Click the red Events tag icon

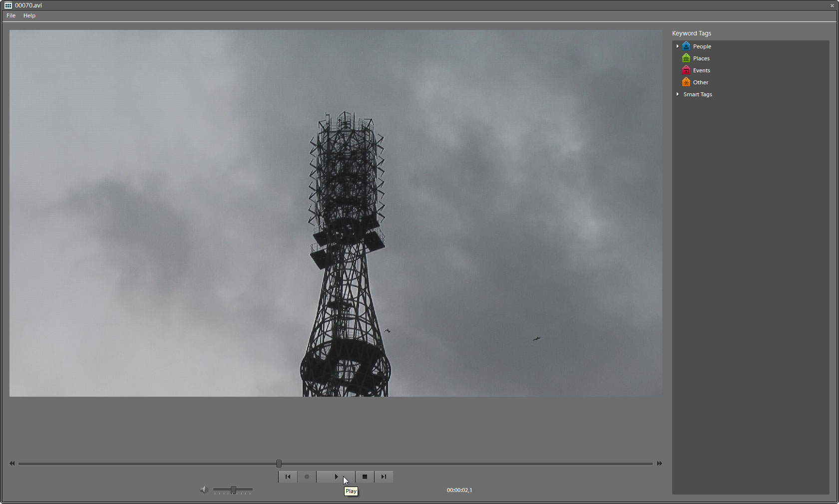point(686,70)
